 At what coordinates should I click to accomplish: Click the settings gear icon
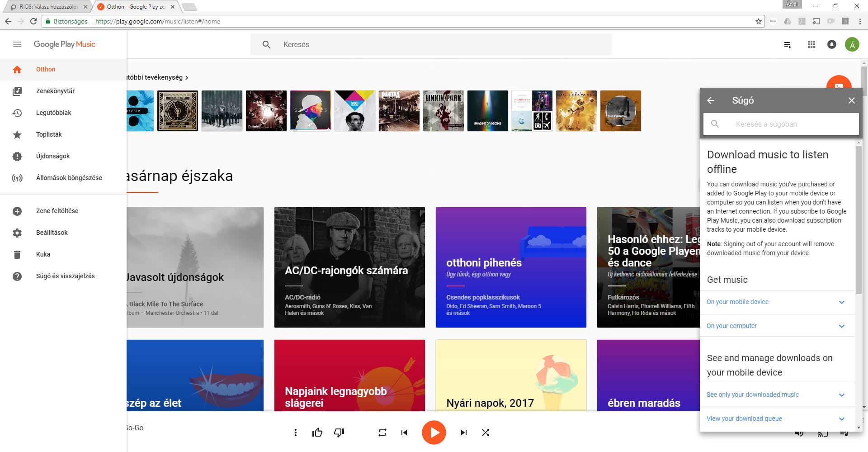(17, 233)
